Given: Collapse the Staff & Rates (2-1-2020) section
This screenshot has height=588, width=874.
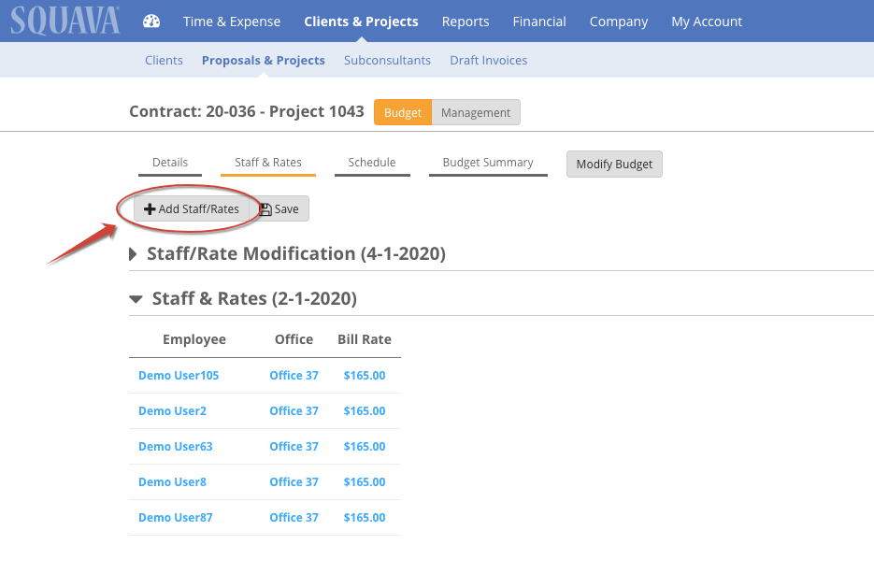Looking at the screenshot, I should [136, 298].
